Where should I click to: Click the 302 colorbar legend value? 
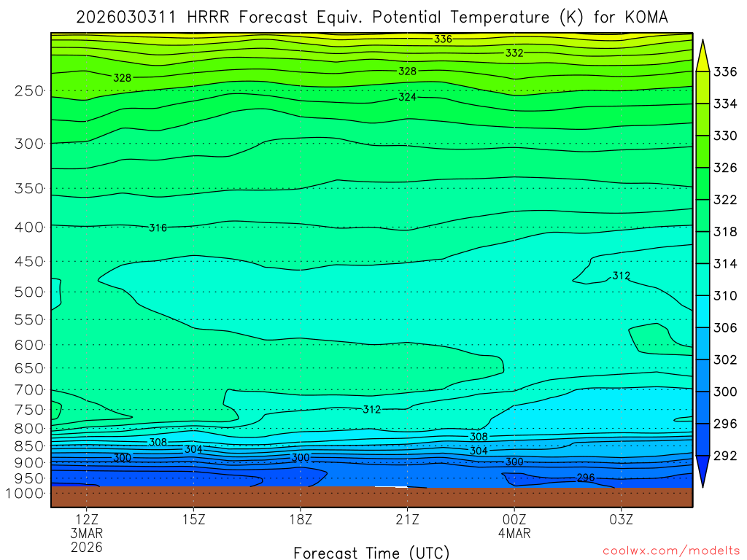[x=725, y=360]
